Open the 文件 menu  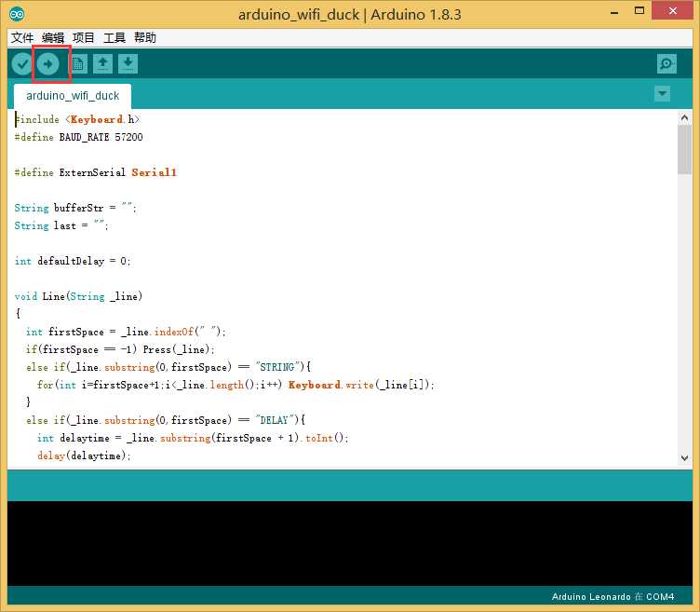[x=22, y=37]
